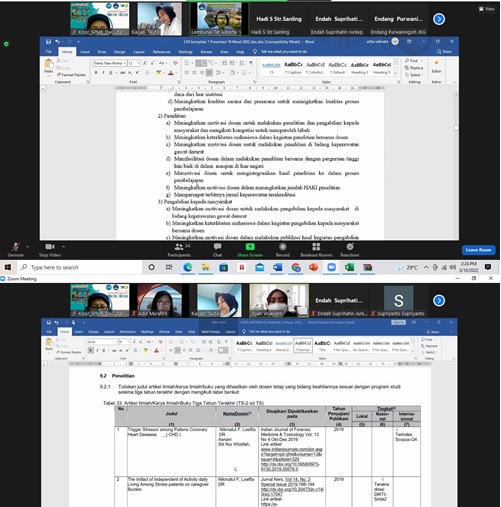Click bullets list icon in LED kompilasi Word

tap(187, 63)
